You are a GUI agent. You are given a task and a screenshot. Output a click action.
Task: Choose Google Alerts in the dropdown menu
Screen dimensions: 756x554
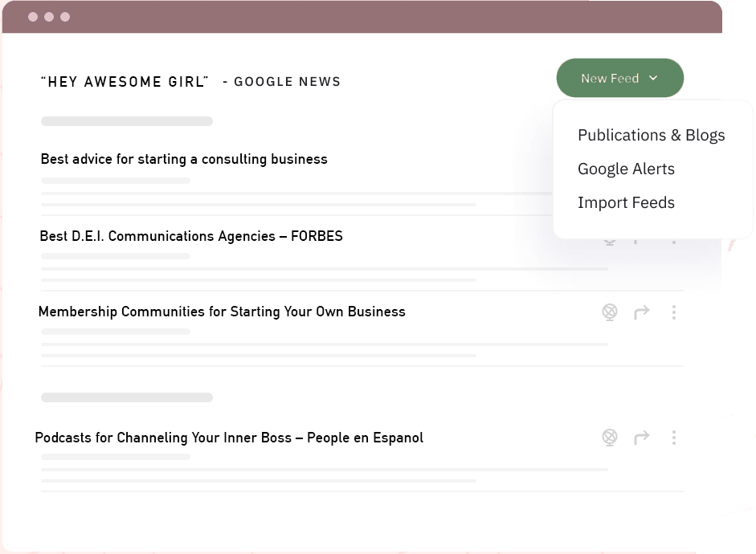click(626, 169)
